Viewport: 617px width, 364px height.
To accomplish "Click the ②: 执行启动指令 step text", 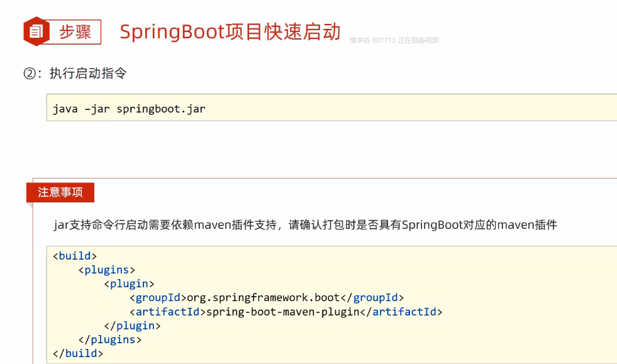I will 75,73.
